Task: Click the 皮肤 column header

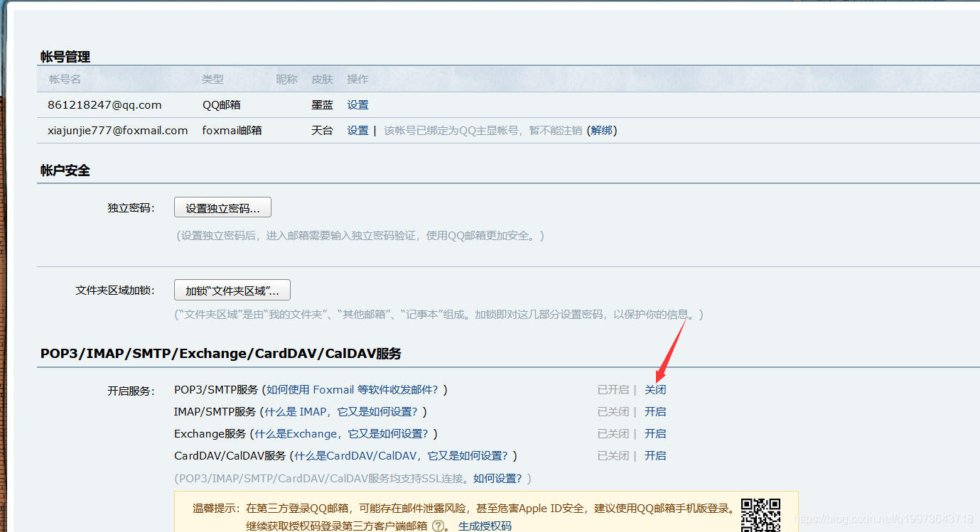Action: pyautogui.click(x=322, y=80)
